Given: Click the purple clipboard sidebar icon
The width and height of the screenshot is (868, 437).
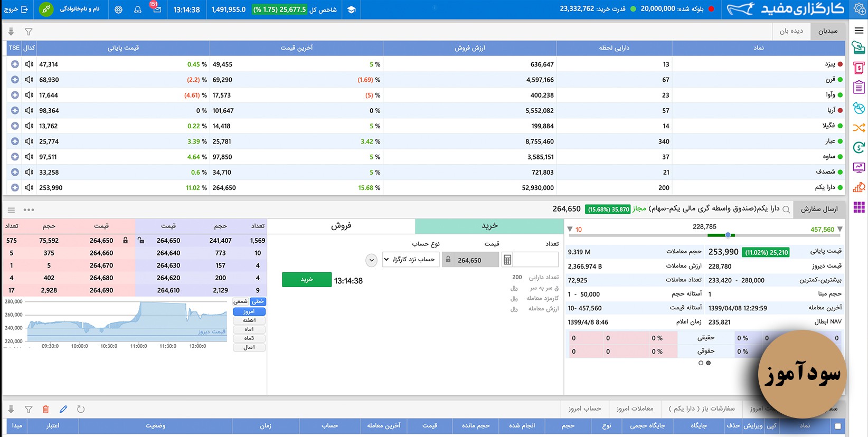Looking at the screenshot, I should pyautogui.click(x=859, y=87).
